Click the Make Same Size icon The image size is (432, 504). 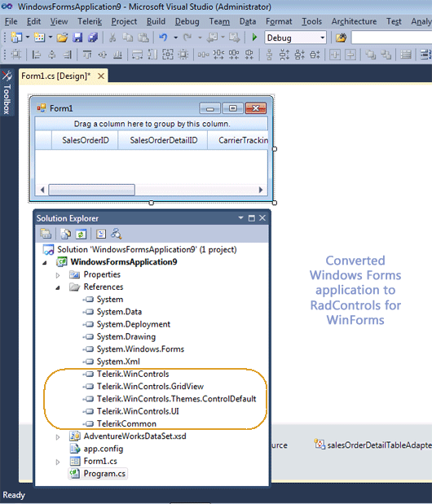(x=168, y=55)
